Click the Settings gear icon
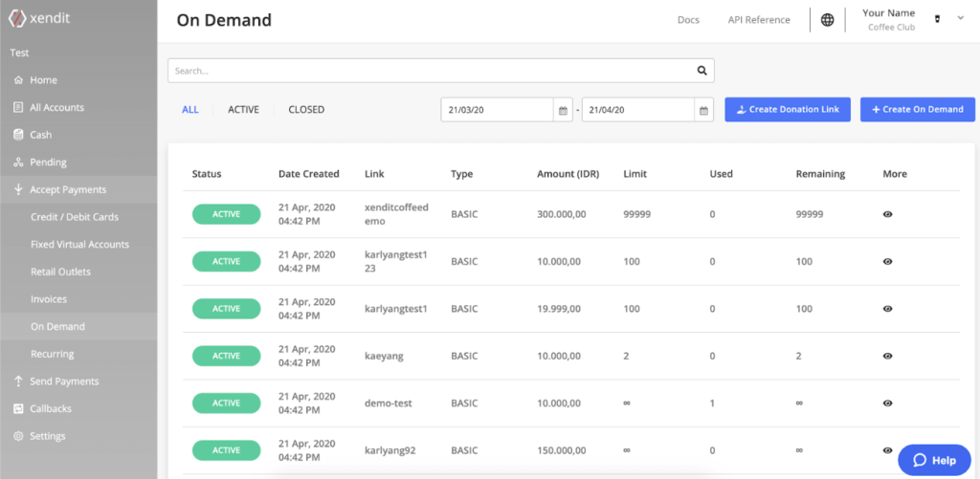The height and width of the screenshot is (479, 980). (19, 436)
